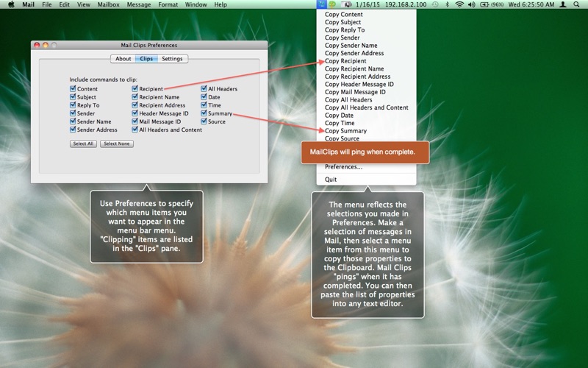The image size is (588, 368).
Task: Disable the Source checkbox
Action: [204, 121]
